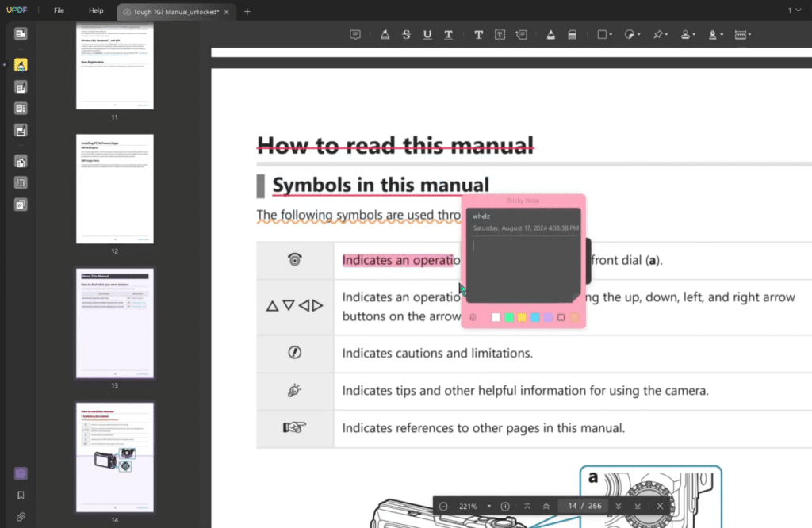This screenshot has width=812, height=528.
Task: Open the stamp dropdown arrow
Action: click(694, 35)
